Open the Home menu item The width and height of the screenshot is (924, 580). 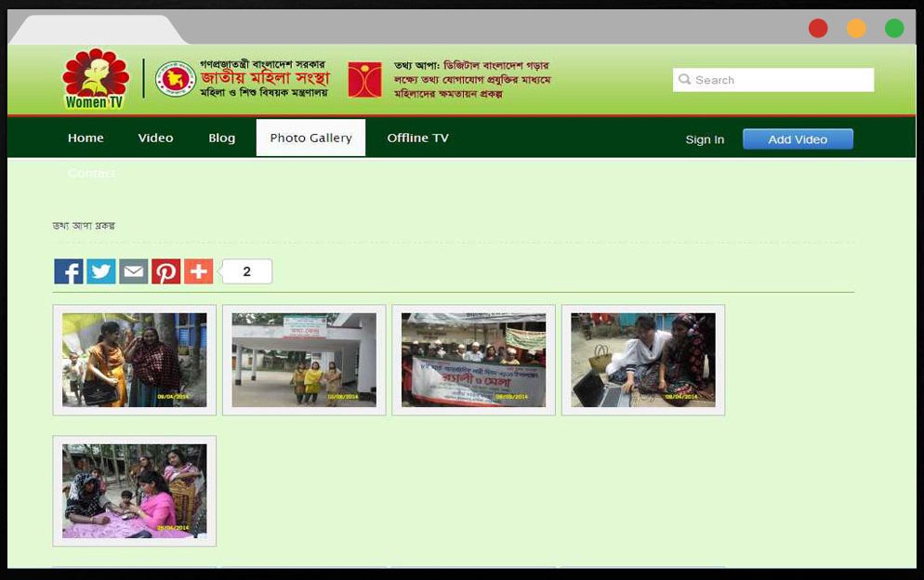(x=86, y=138)
